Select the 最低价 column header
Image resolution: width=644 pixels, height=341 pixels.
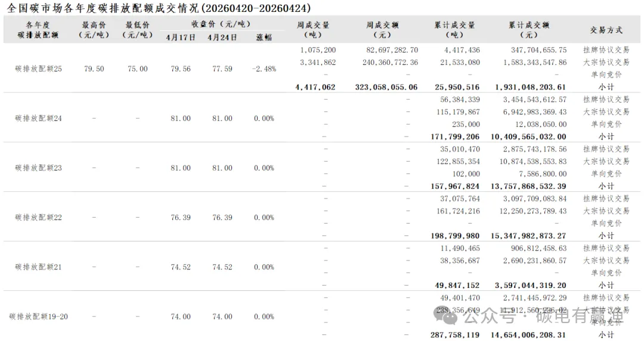137,30
